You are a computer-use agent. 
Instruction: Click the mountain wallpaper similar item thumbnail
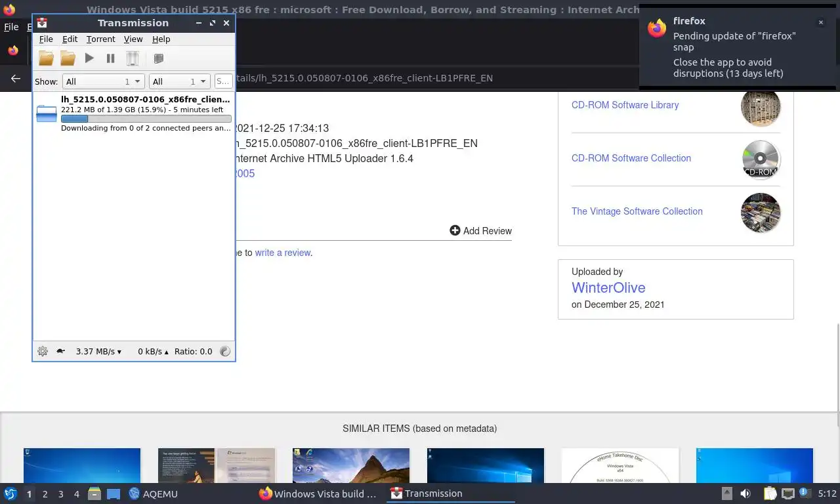tap(351, 466)
